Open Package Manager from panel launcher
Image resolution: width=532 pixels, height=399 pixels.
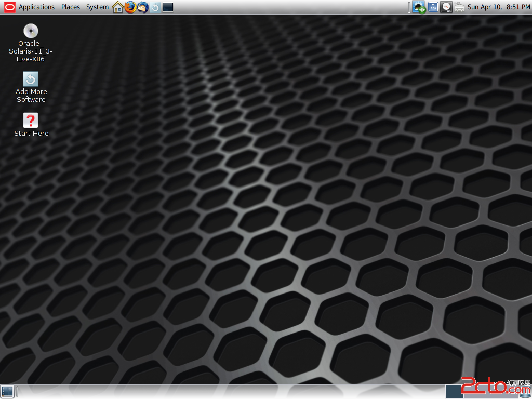[x=155, y=7]
